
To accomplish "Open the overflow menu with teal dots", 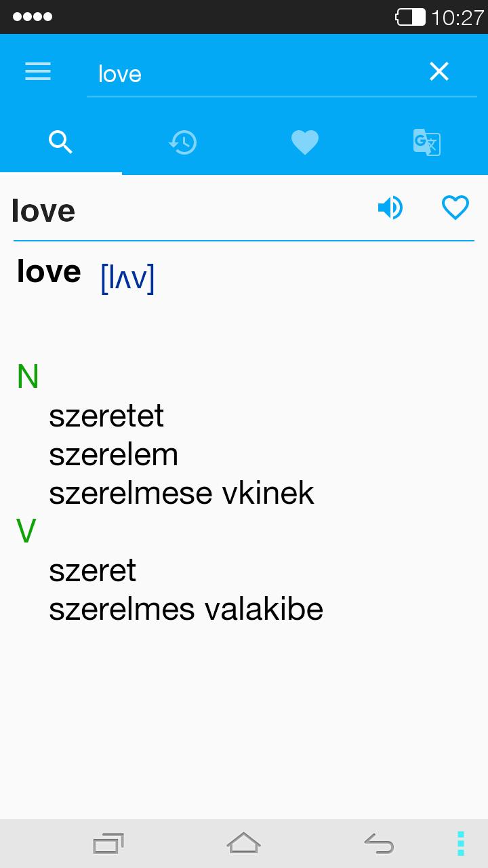I will [x=461, y=843].
